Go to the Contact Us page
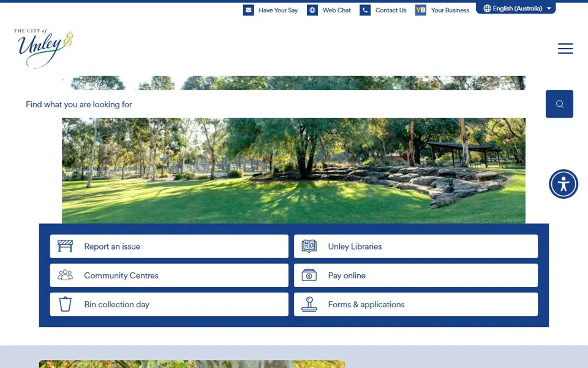 click(x=391, y=10)
